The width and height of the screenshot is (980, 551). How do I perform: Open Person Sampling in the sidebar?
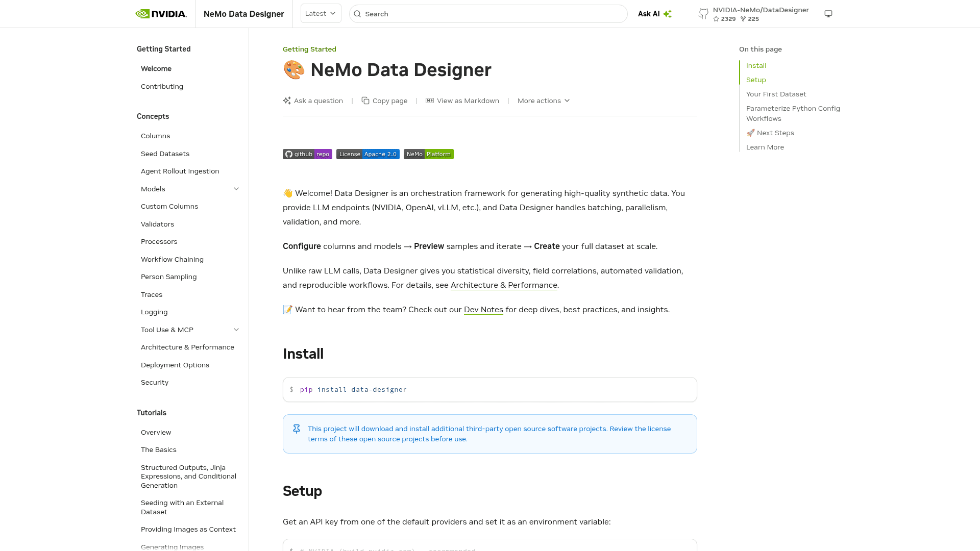[x=168, y=277]
